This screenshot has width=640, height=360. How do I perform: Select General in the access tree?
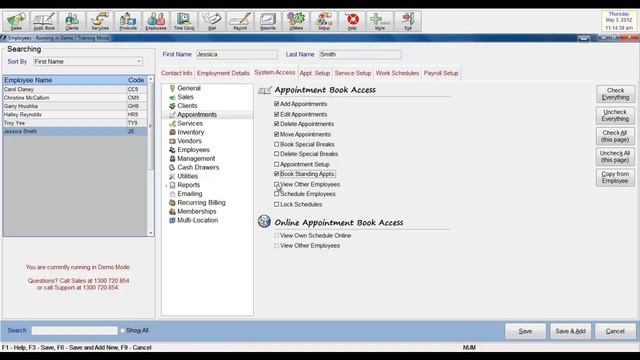pyautogui.click(x=189, y=88)
